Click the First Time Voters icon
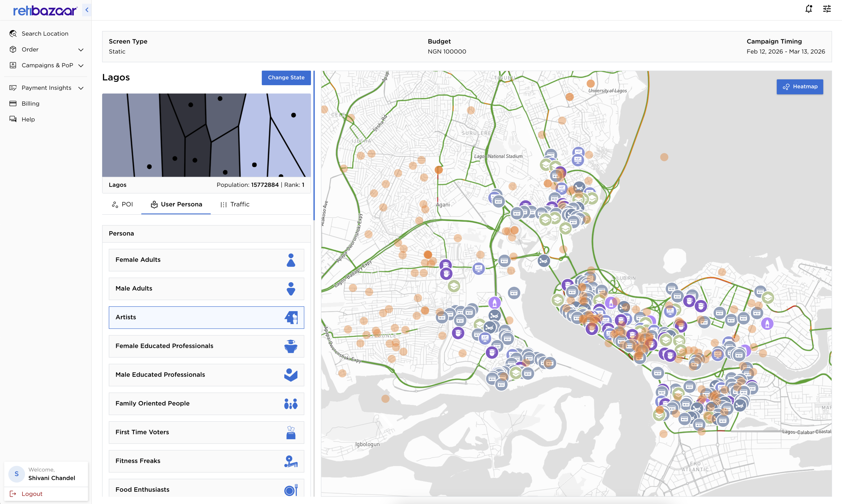The image size is (842, 504). click(291, 433)
